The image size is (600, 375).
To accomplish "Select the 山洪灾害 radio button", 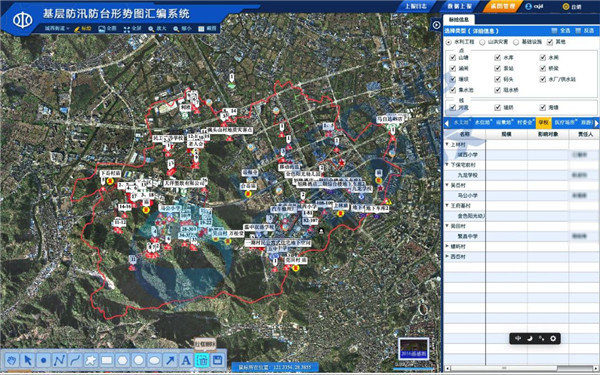I will point(483,42).
